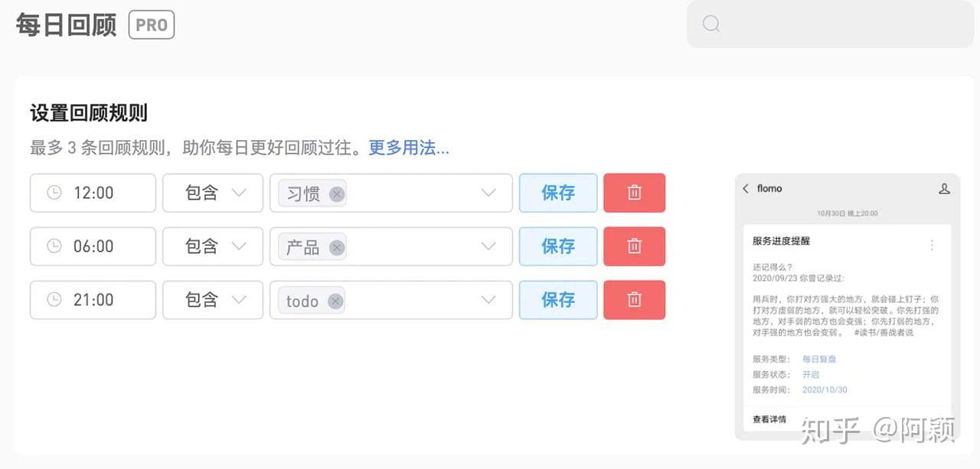
Task: Open the 包含 dropdown for the 12:00 rule
Action: coord(212,193)
